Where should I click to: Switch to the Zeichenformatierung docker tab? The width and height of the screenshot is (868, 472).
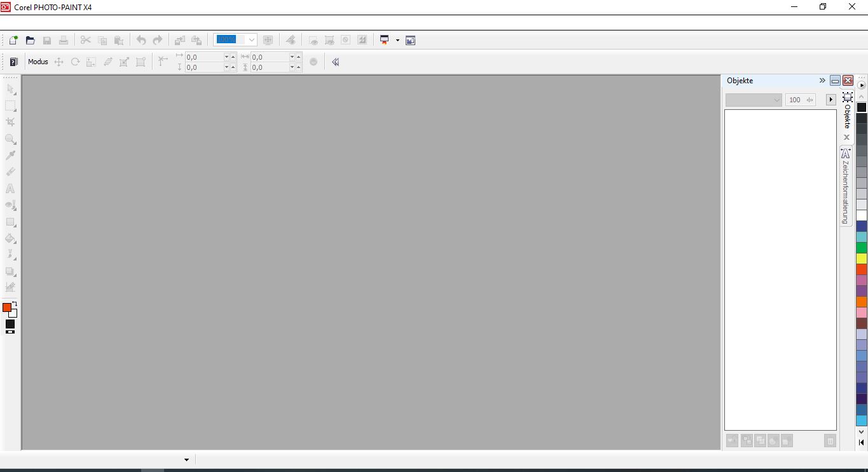tap(846, 184)
